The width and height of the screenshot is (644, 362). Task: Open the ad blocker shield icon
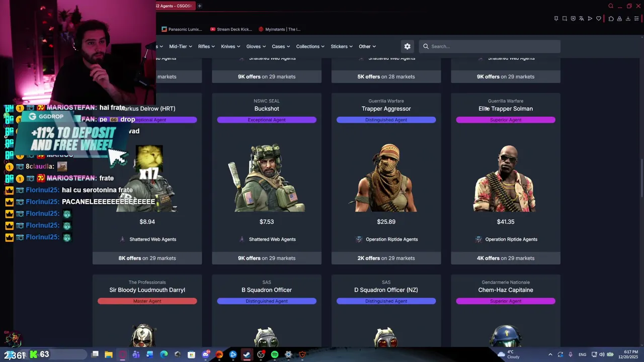click(x=573, y=19)
